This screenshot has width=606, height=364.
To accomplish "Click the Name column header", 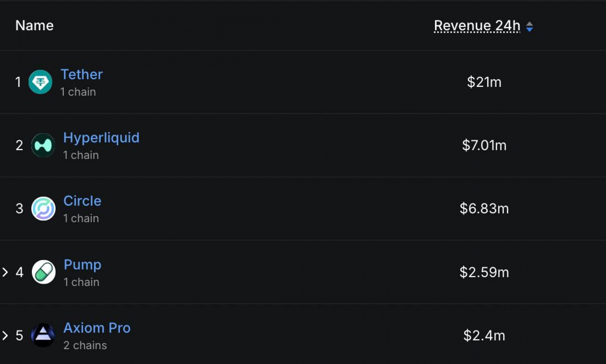I will (x=34, y=26).
